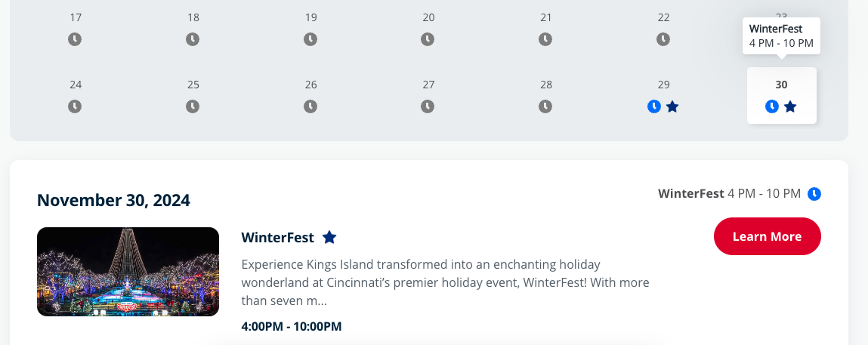The width and height of the screenshot is (868, 345).
Task: Click the gray clock icon under 24
Action: (x=76, y=106)
